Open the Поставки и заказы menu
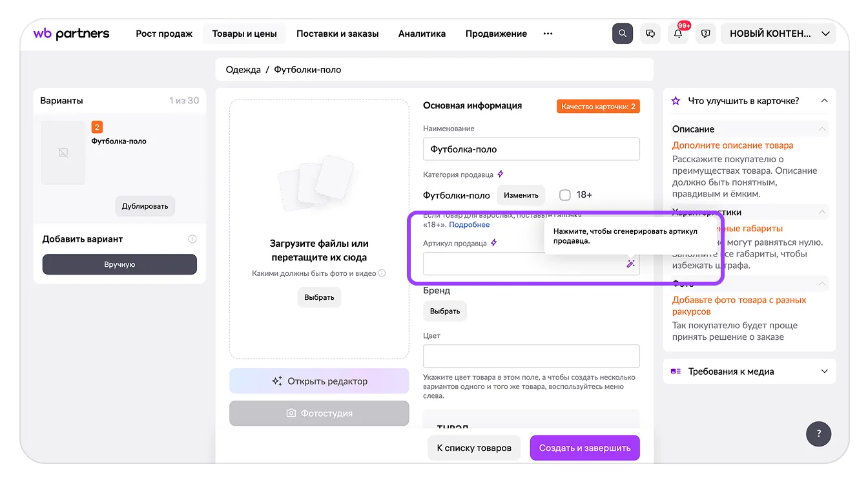The height and width of the screenshot is (482, 868). point(338,34)
